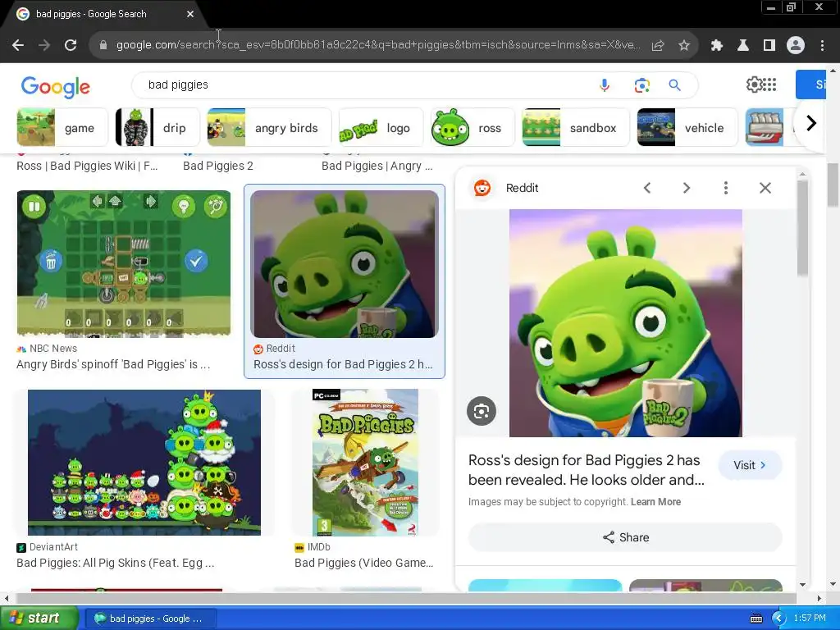Select the sandbox filter chip
This screenshot has width=840, height=630.
coord(575,127)
